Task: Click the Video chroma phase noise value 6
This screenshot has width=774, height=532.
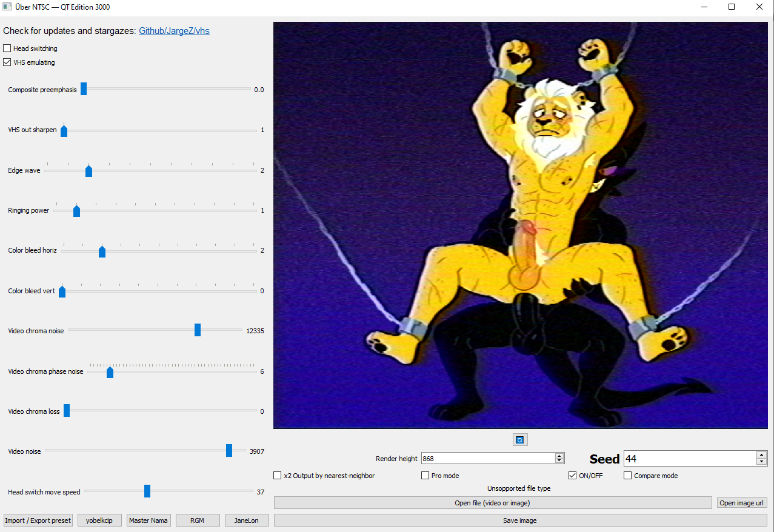Action: pyautogui.click(x=262, y=371)
